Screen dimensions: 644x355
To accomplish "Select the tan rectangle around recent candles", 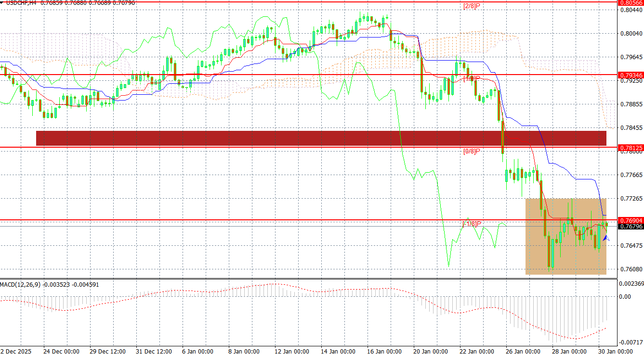I will click(x=565, y=236).
